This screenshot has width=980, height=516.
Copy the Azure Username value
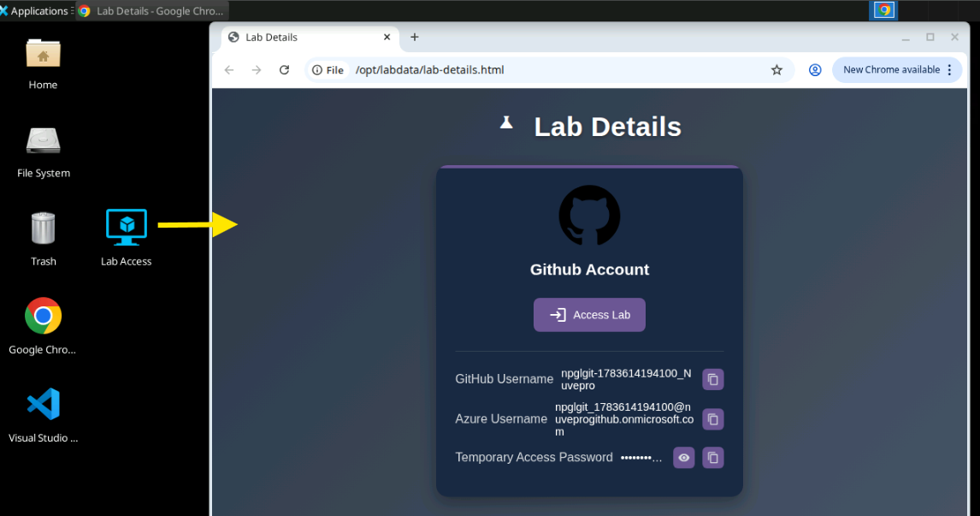712,419
